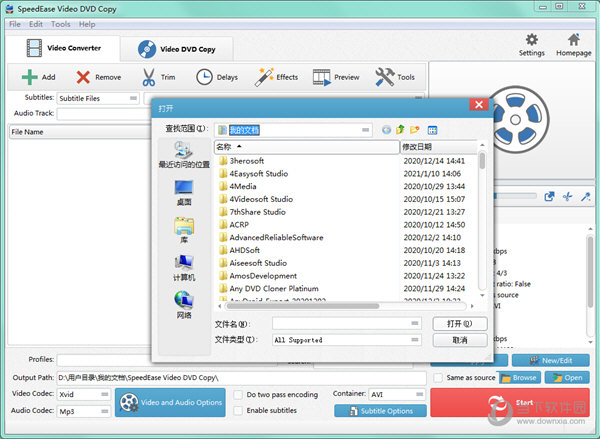Click Subtitle Options button
This screenshot has width=600, height=439.
(380, 411)
